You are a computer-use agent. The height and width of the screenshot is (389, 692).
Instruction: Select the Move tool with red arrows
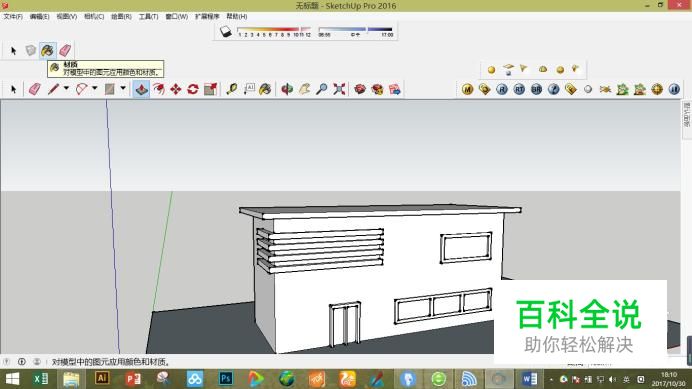tap(176, 89)
